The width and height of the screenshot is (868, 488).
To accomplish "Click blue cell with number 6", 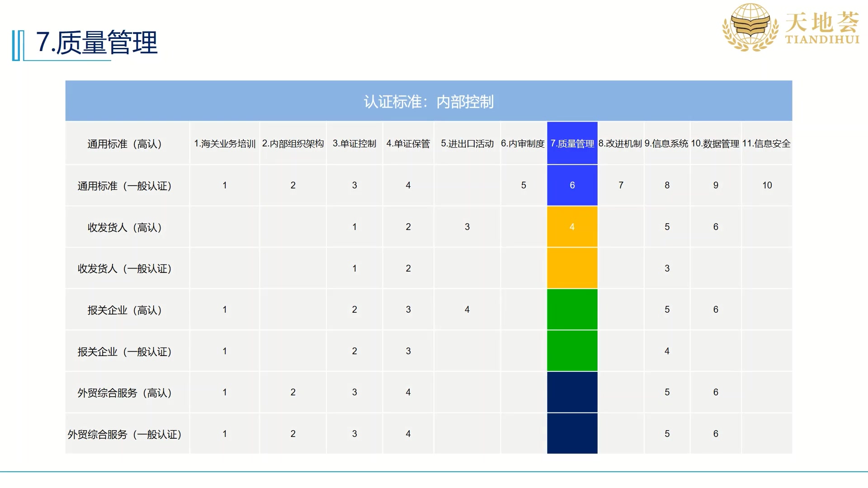I will (x=572, y=185).
